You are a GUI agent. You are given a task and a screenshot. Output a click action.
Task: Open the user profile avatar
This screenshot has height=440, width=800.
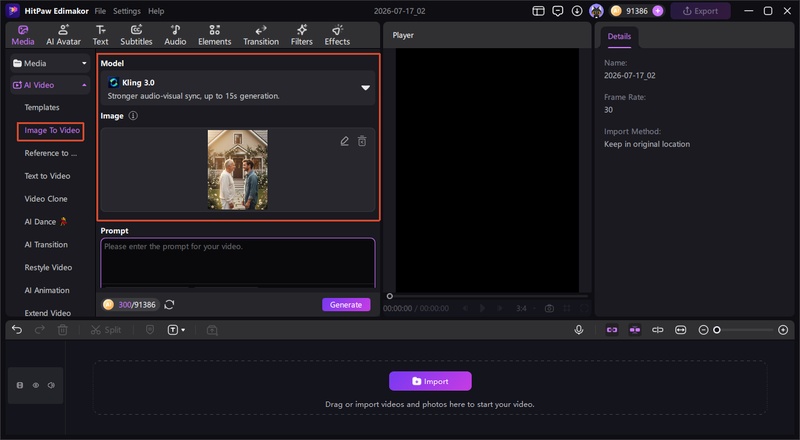(x=596, y=11)
